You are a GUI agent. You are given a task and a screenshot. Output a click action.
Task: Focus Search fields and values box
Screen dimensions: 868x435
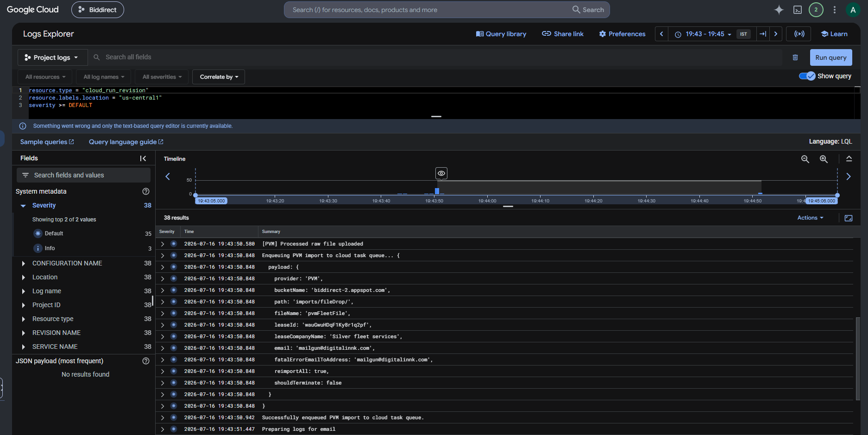[83, 175]
